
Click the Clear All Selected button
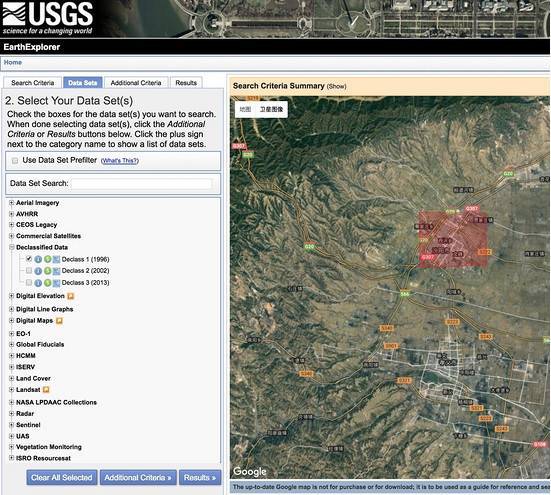62,477
